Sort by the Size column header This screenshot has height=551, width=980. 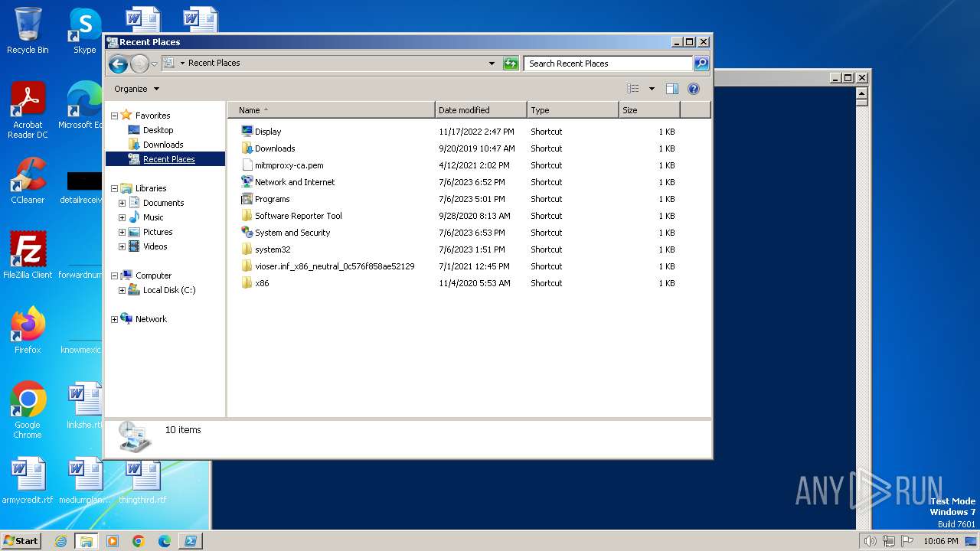click(649, 110)
